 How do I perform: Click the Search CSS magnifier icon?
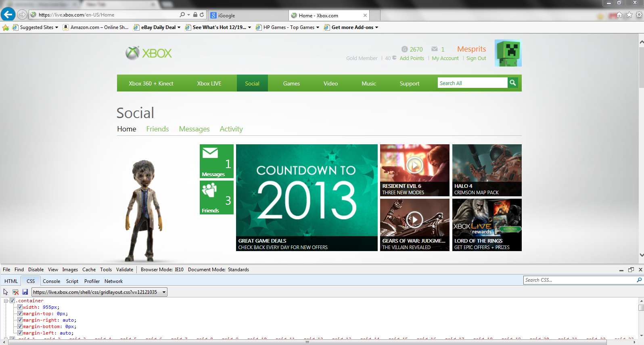639,280
